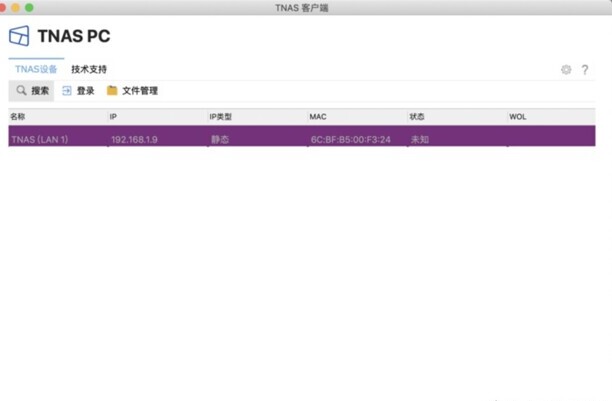Click the green maximize window button
612x401 pixels.
pos(29,7)
